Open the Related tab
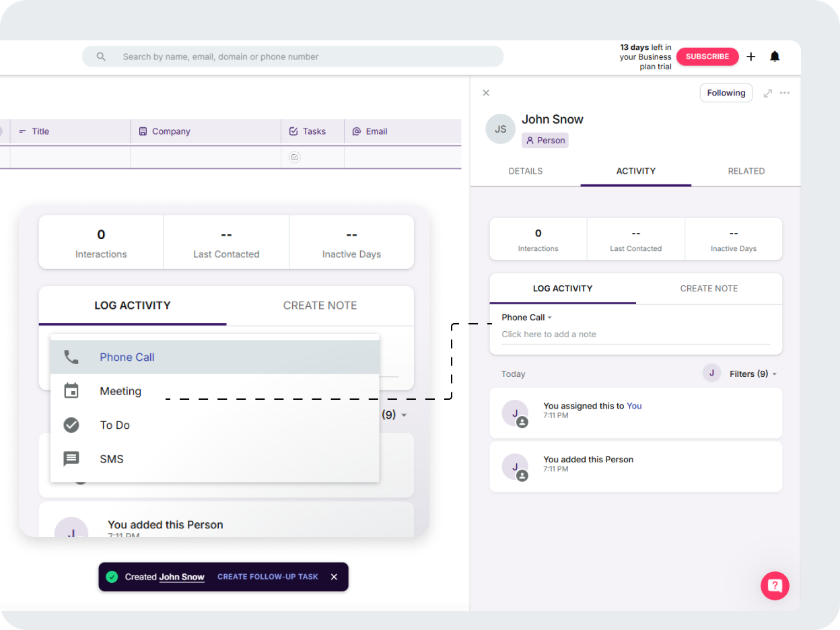Image resolution: width=840 pixels, height=630 pixels. [746, 171]
